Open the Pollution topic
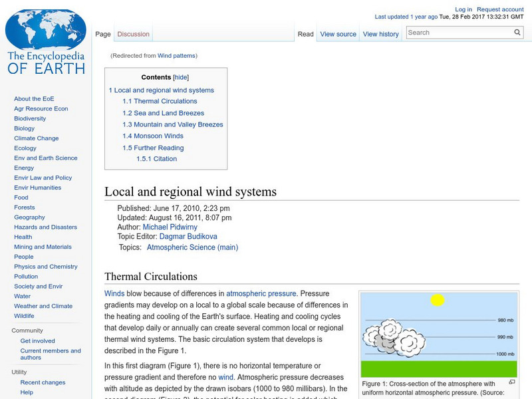 pyautogui.click(x=26, y=276)
